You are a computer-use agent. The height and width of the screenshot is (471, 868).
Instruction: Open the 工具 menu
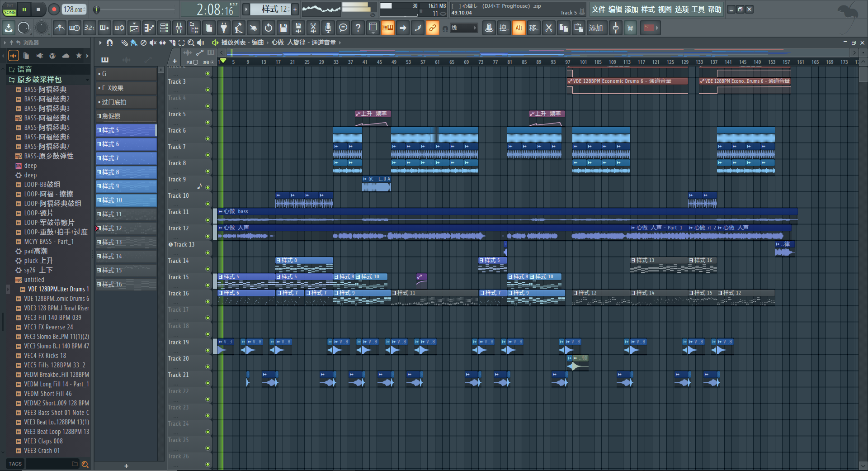coord(698,10)
